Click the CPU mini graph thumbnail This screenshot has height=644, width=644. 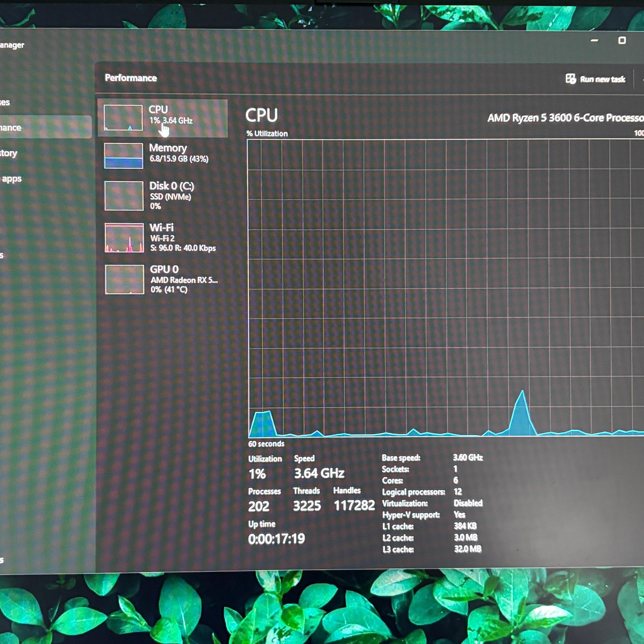click(123, 118)
